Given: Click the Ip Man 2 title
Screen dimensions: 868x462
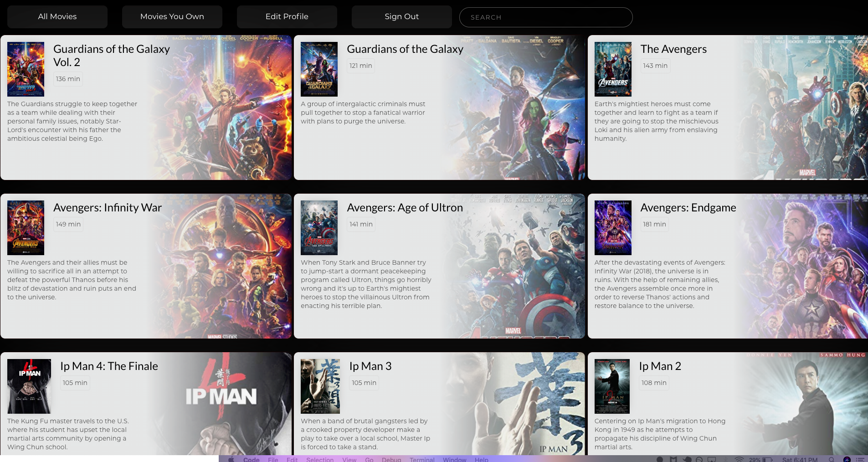Looking at the screenshot, I should point(660,366).
